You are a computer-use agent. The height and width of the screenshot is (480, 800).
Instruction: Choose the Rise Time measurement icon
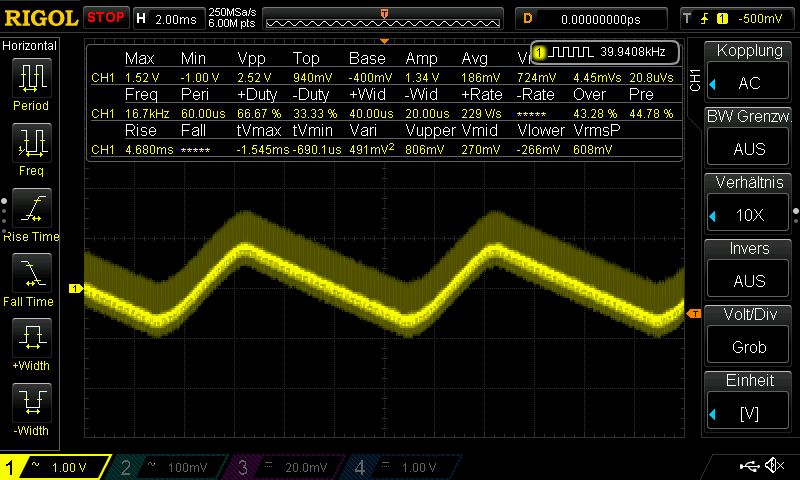[31, 209]
